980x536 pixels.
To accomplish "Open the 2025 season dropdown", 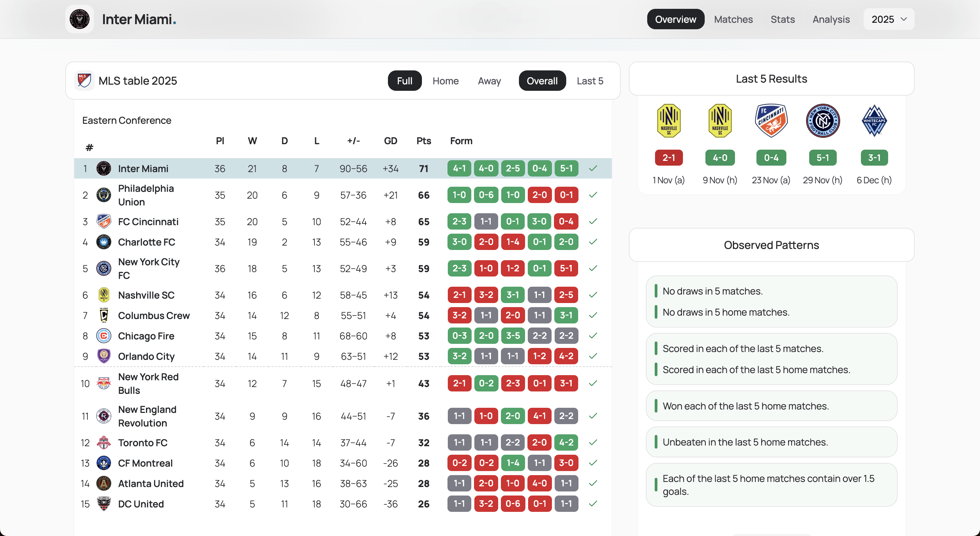I will pyautogui.click(x=889, y=19).
